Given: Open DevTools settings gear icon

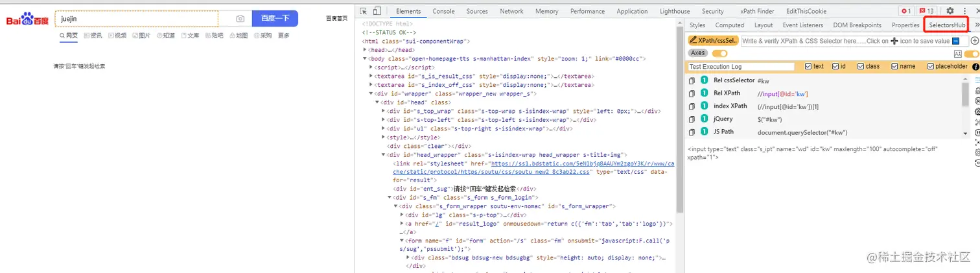Looking at the screenshot, I should click(950, 11).
